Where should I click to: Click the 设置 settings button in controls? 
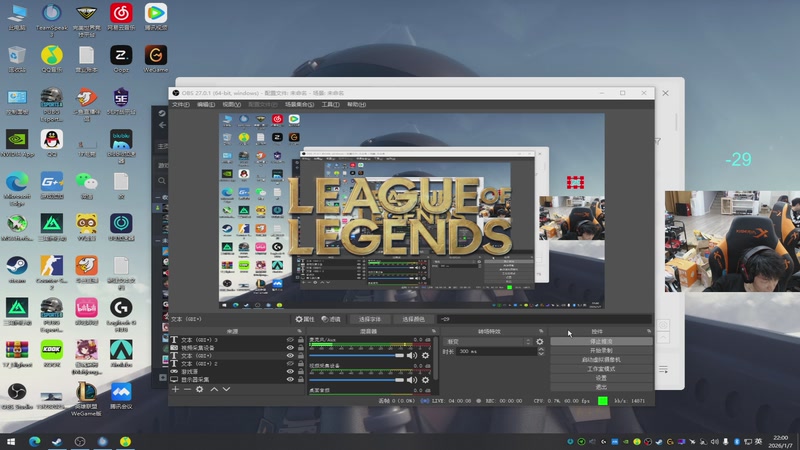point(601,378)
